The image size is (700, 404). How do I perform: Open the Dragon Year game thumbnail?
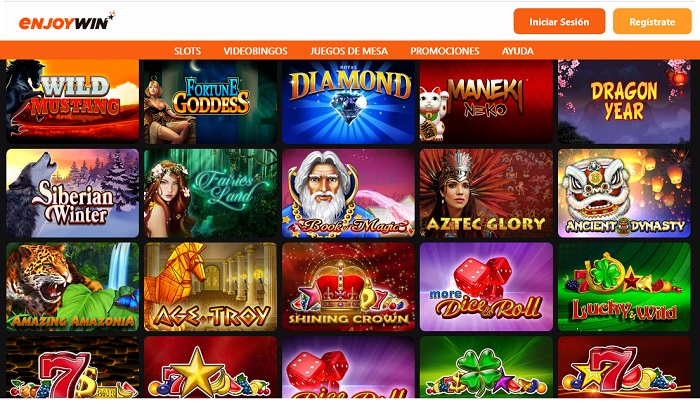coord(624,101)
